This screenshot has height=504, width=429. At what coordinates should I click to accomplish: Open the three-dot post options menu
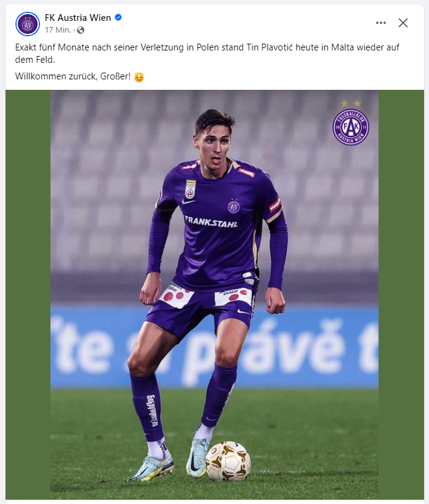pyautogui.click(x=381, y=23)
